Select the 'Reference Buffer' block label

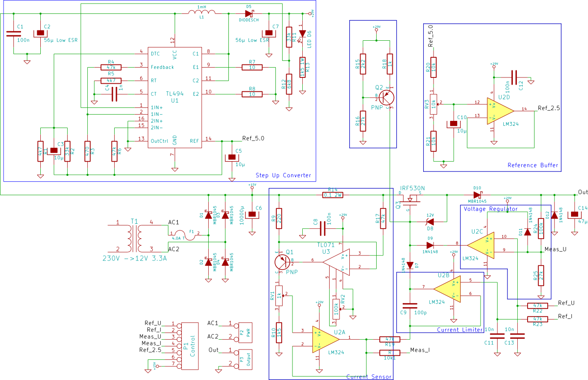[533, 165]
